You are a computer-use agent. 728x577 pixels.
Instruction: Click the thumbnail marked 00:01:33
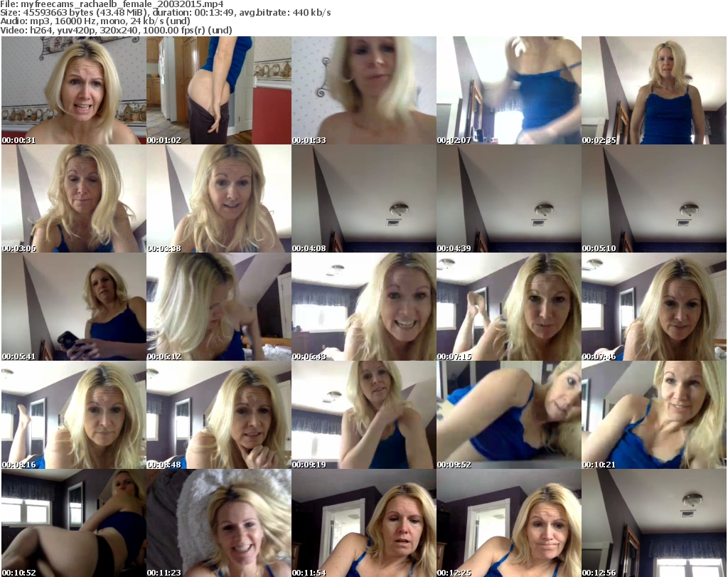[x=364, y=90]
